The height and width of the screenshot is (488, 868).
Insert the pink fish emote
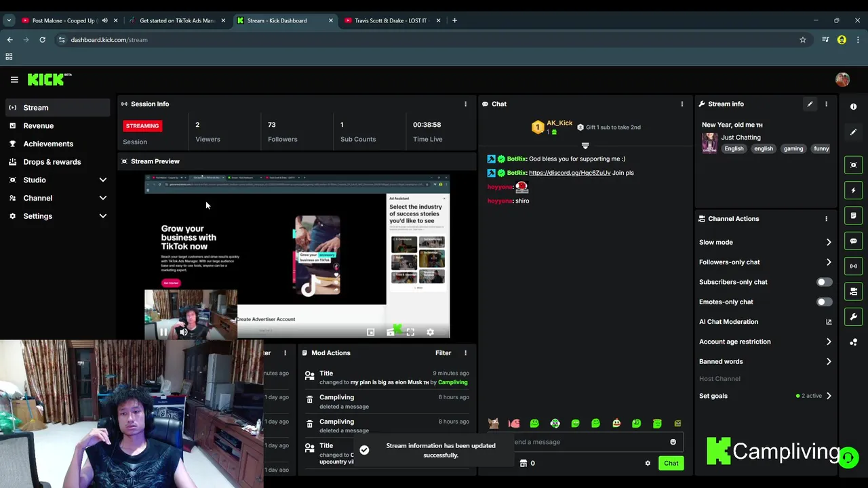[514, 424]
